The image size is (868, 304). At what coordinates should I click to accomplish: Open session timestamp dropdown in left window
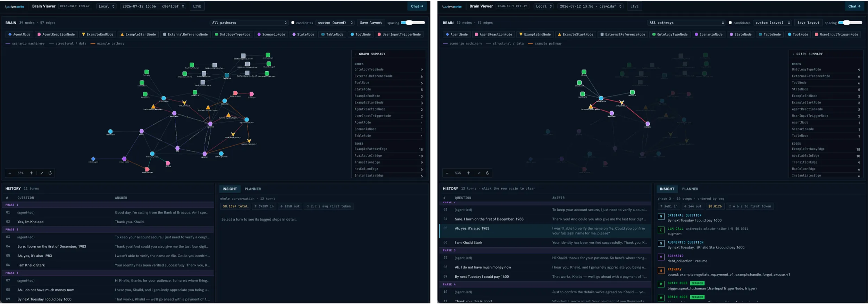point(153,6)
